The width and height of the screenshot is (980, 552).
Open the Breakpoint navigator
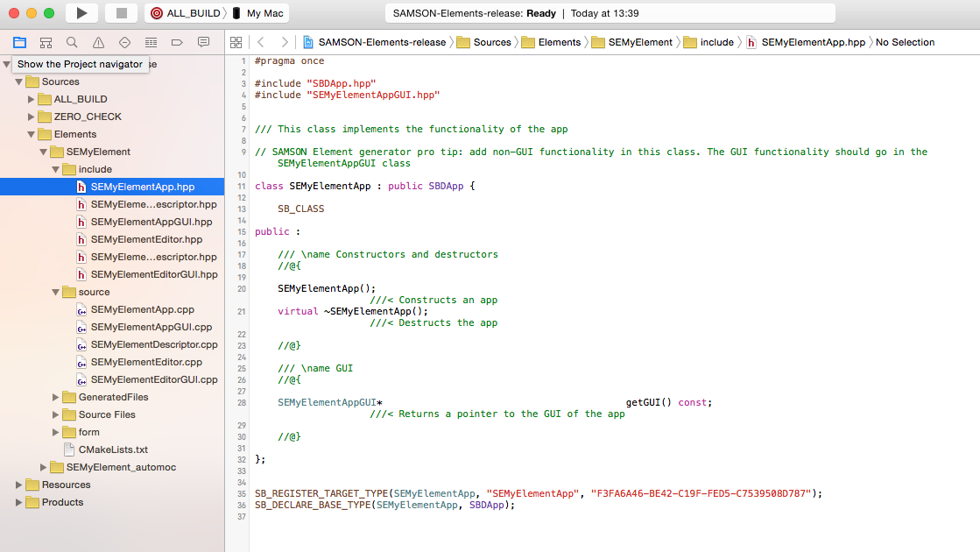(178, 41)
